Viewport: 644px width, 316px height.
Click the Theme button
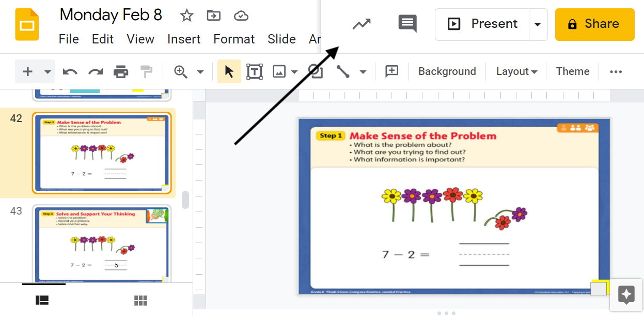click(572, 71)
